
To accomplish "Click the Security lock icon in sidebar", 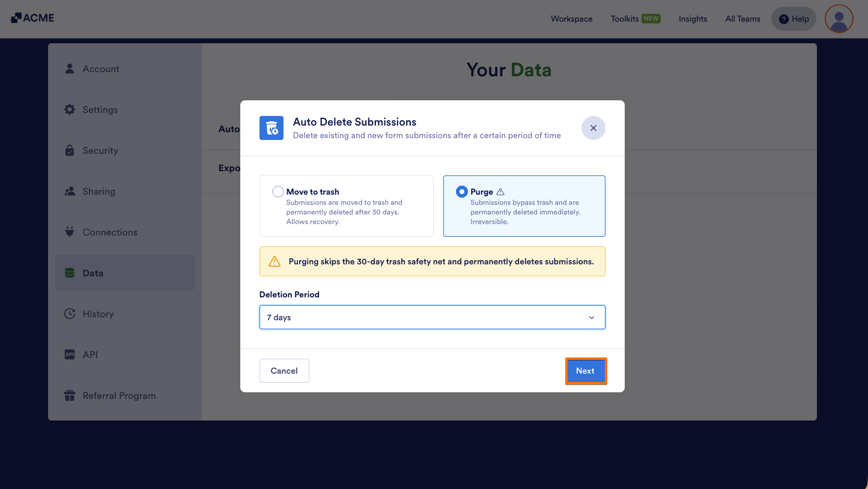I will [x=70, y=150].
